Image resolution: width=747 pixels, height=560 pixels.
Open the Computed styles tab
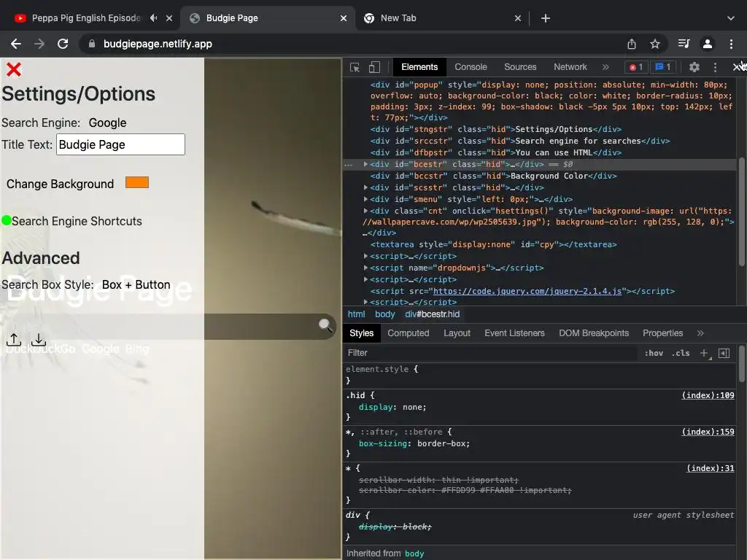(409, 333)
